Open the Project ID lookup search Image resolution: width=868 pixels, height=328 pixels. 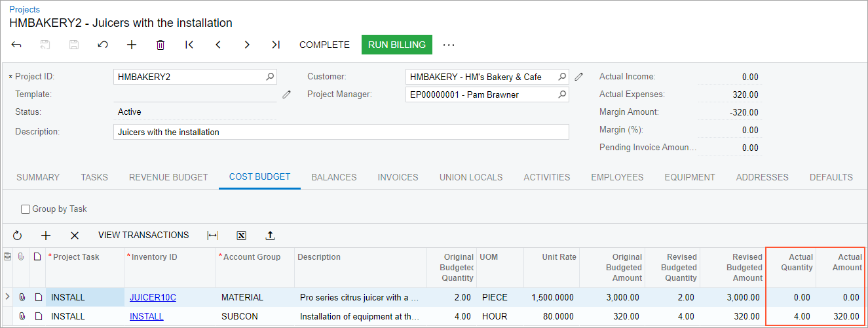coord(270,77)
